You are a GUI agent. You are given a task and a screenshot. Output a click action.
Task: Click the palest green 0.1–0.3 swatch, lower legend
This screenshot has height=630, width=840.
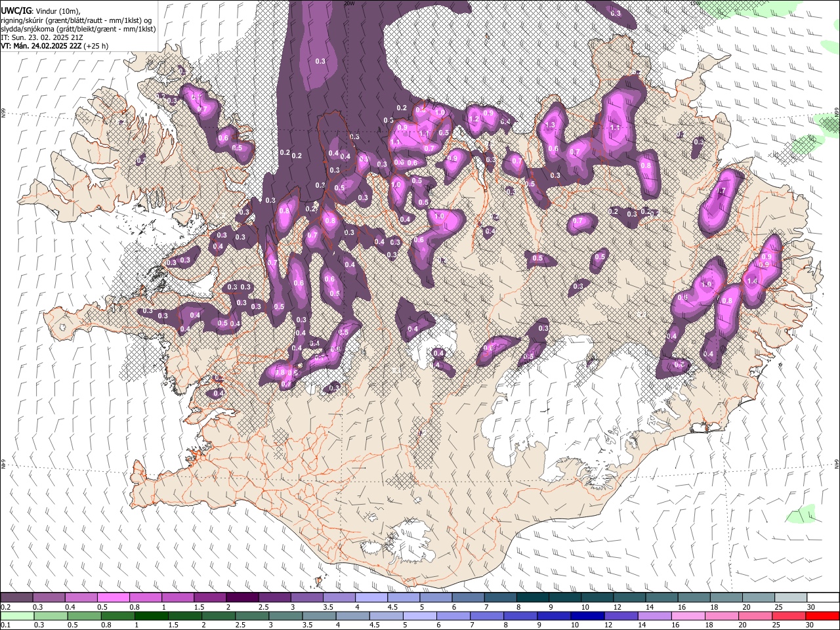(x=17, y=616)
